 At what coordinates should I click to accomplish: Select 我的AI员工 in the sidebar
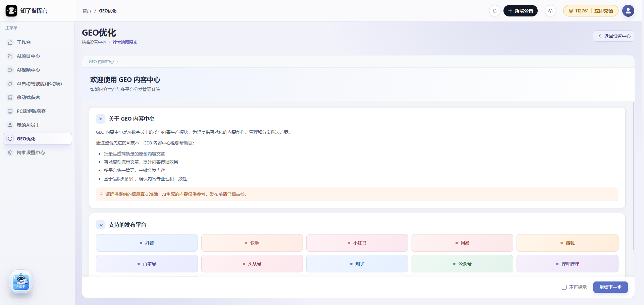pos(37,125)
